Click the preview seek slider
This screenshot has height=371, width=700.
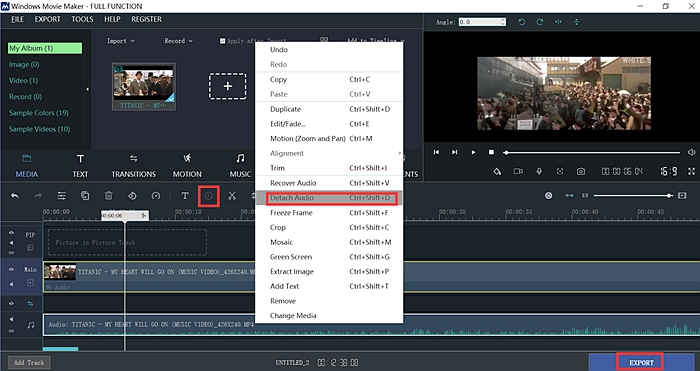click(x=592, y=153)
